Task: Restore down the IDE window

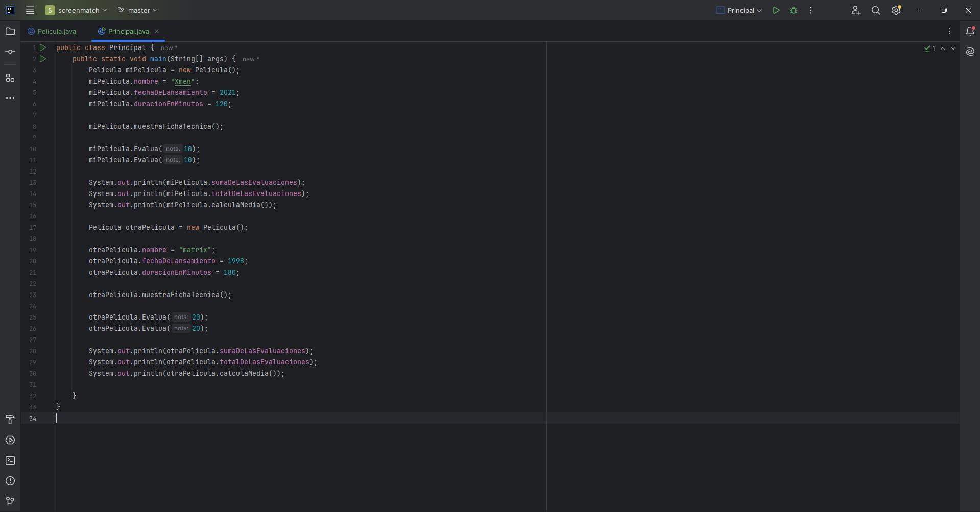Action: point(944,10)
